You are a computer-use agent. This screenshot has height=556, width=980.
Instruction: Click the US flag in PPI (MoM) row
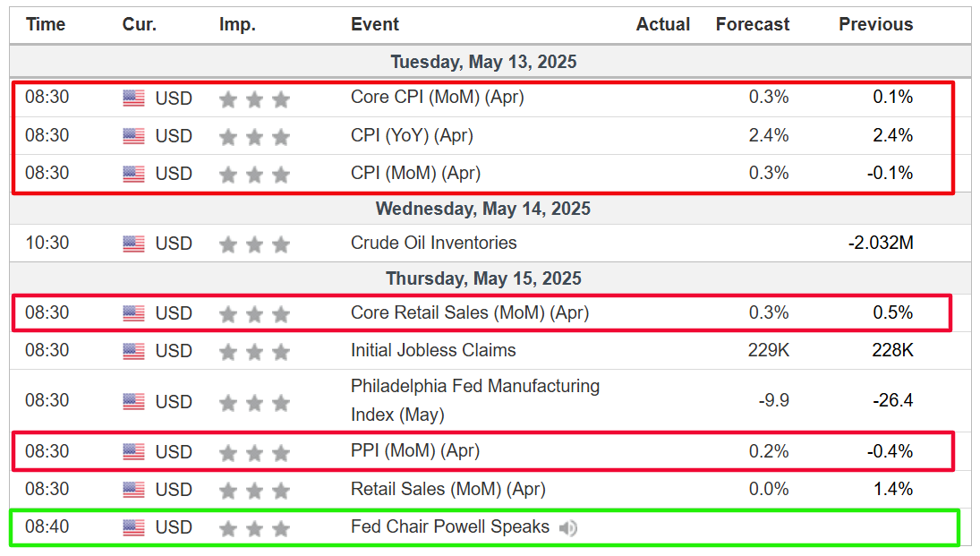click(133, 452)
